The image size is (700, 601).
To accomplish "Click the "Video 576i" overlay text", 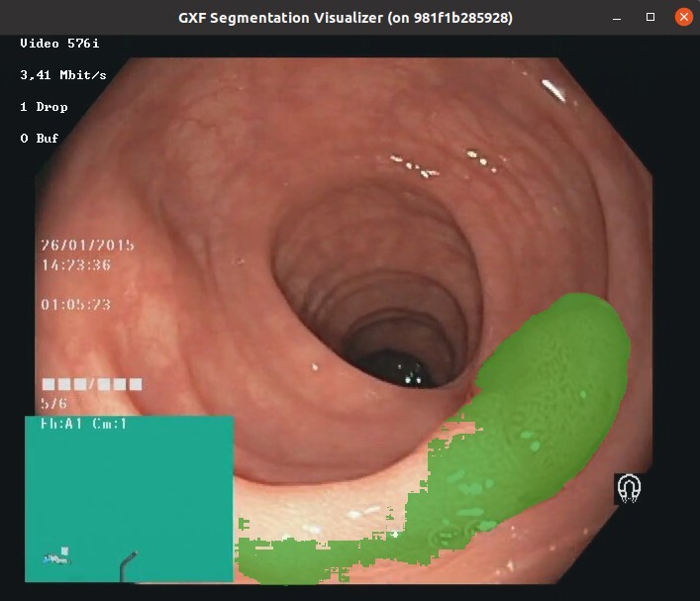I will [57, 44].
